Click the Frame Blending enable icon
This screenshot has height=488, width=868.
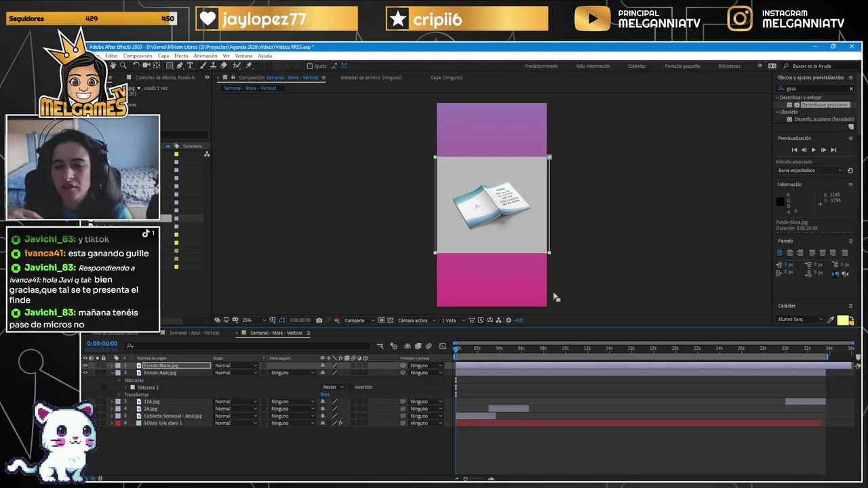(x=418, y=346)
